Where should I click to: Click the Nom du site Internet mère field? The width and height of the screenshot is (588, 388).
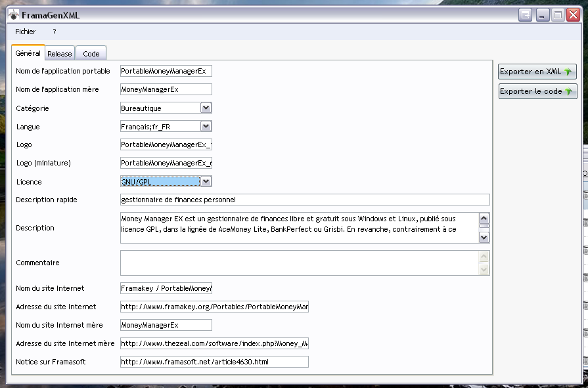click(x=166, y=324)
